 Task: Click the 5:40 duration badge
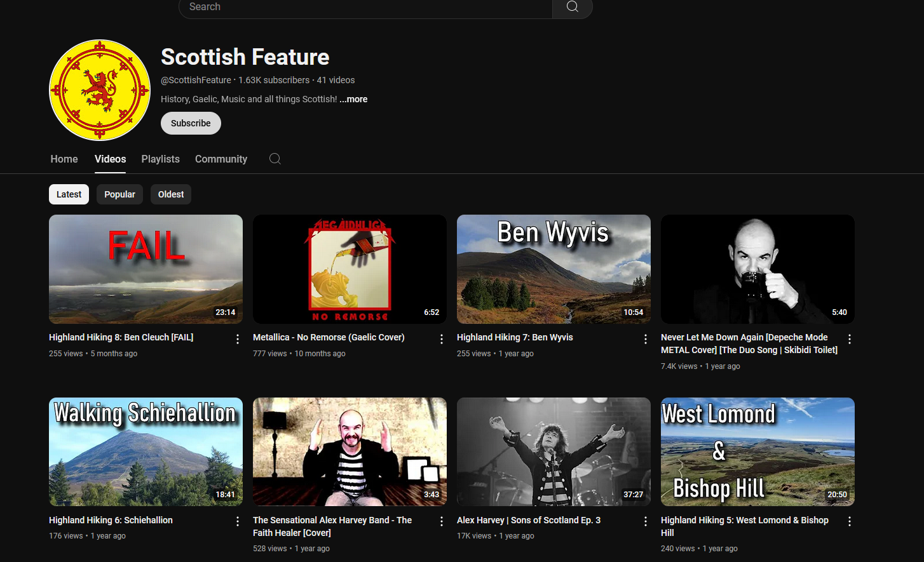click(839, 312)
